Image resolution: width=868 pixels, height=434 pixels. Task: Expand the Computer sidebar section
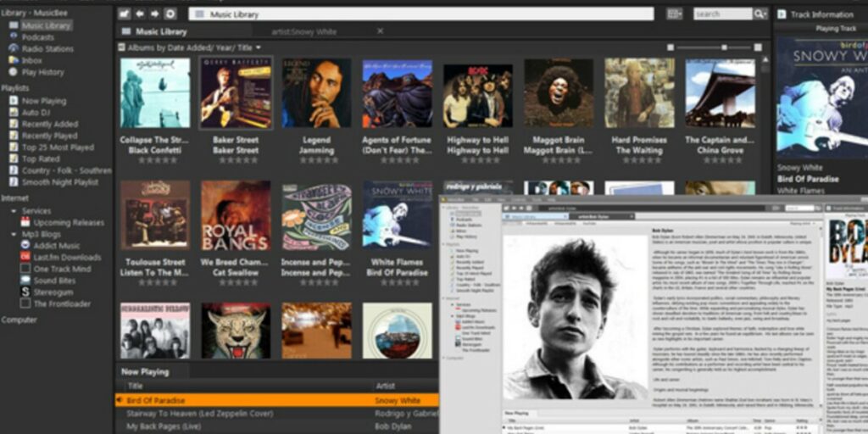19,320
